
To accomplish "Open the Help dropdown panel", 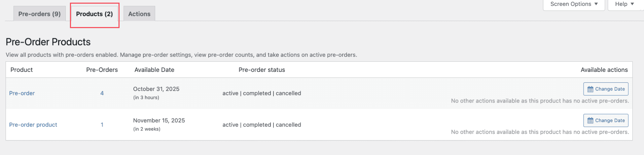I will click(624, 4).
